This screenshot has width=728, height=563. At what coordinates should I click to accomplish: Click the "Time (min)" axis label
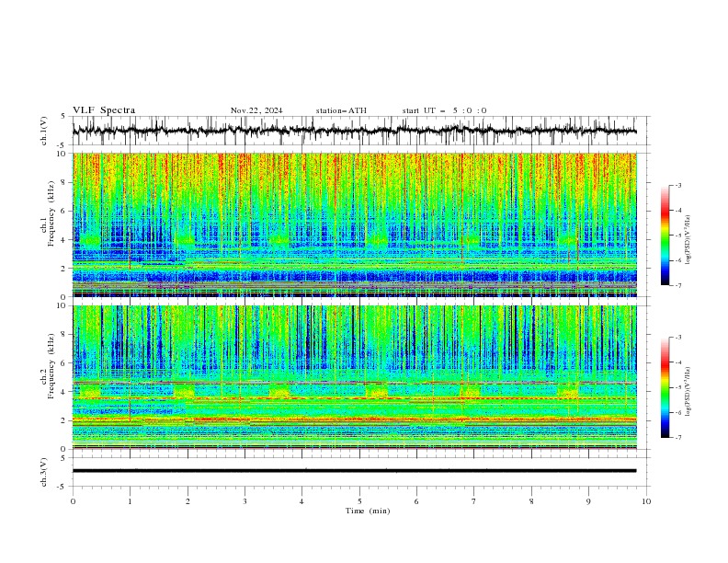click(368, 511)
